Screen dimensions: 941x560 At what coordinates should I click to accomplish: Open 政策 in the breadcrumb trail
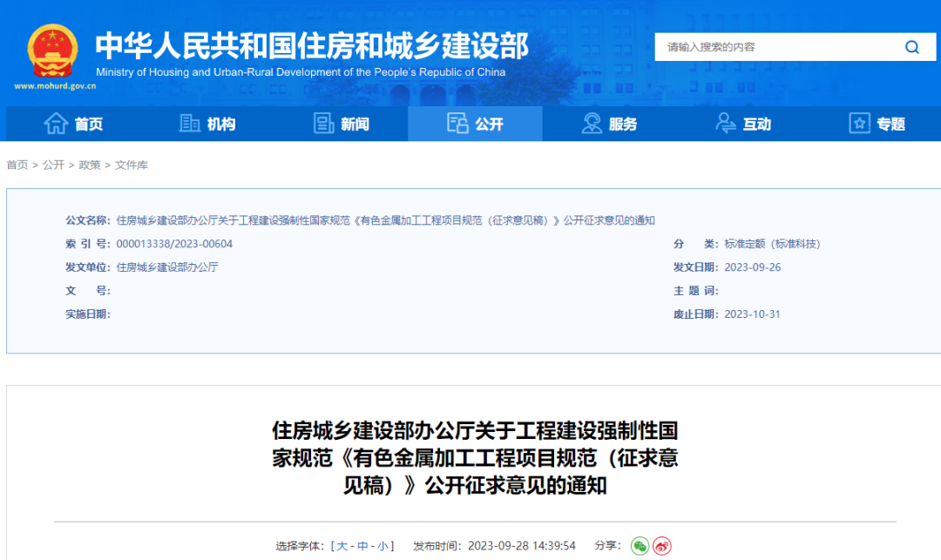coord(90,164)
